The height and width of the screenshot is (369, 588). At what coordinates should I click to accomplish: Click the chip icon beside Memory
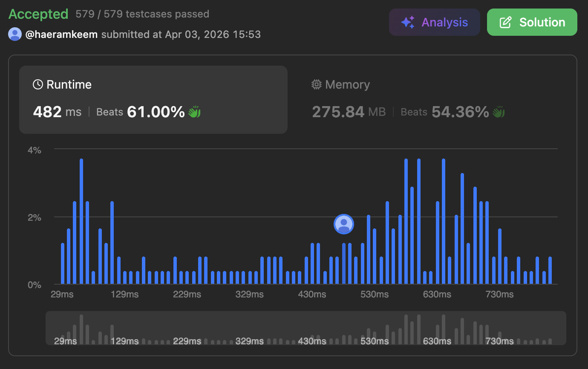[316, 84]
